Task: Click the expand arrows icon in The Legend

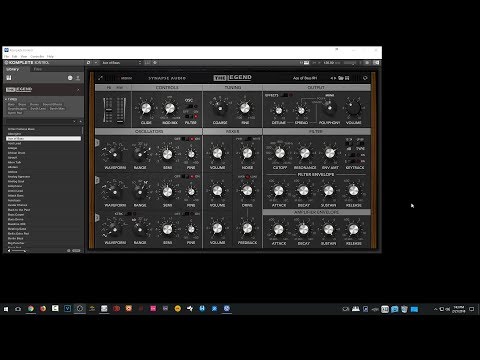Action: tap(100, 78)
